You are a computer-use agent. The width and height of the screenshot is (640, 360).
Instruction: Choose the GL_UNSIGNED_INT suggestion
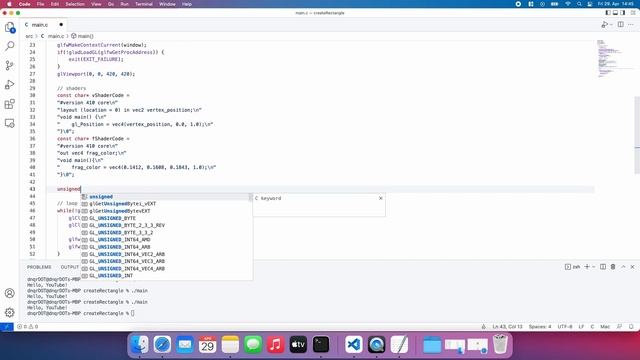[x=166, y=276]
